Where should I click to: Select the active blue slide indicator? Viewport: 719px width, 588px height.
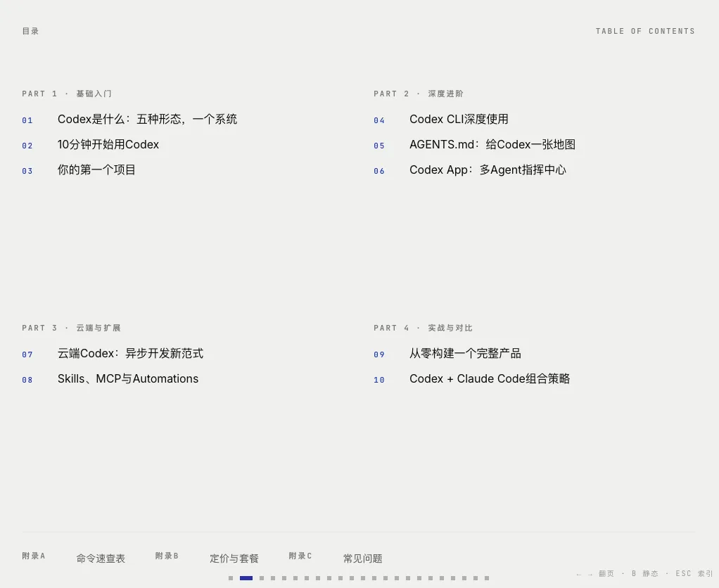(246, 578)
